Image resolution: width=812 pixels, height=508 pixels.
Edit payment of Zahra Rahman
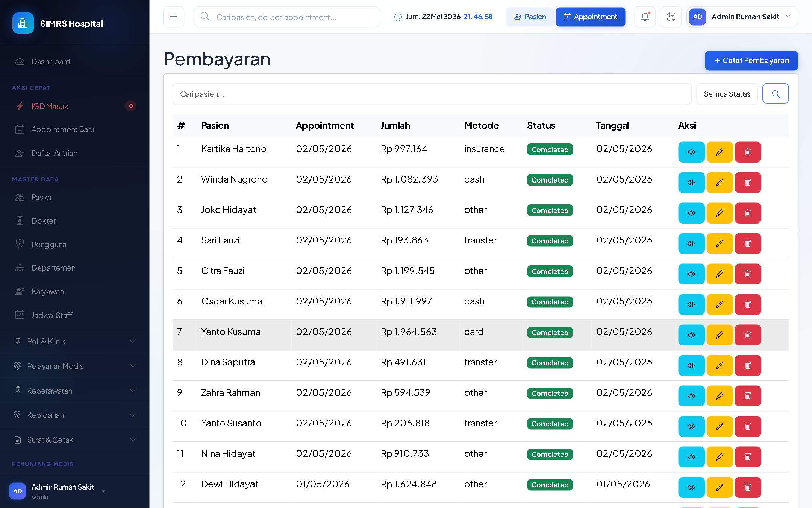tap(720, 396)
